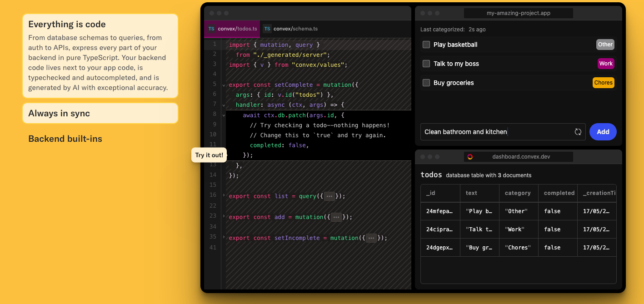Click the Try it out! button
644x304 pixels.
pos(209,155)
